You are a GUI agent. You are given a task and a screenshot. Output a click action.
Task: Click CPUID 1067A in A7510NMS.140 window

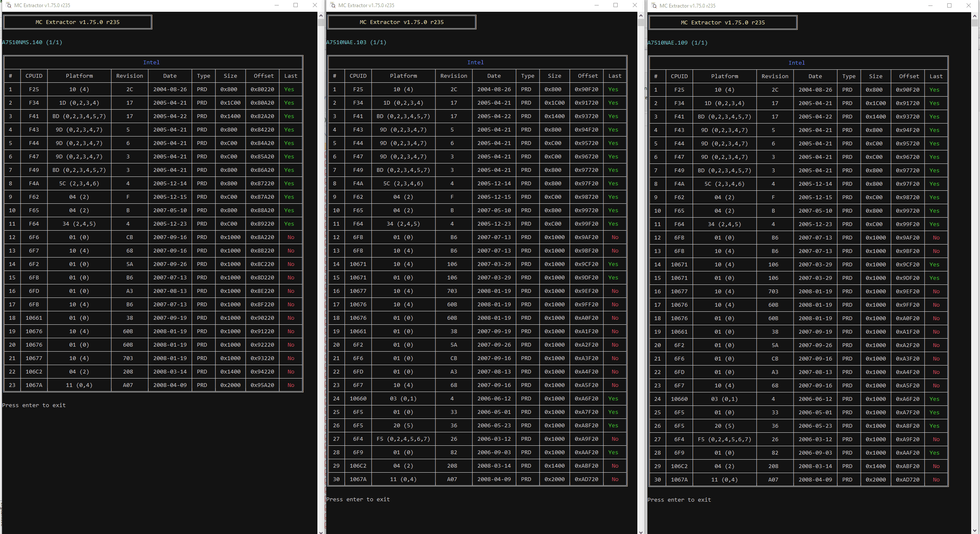click(34, 385)
